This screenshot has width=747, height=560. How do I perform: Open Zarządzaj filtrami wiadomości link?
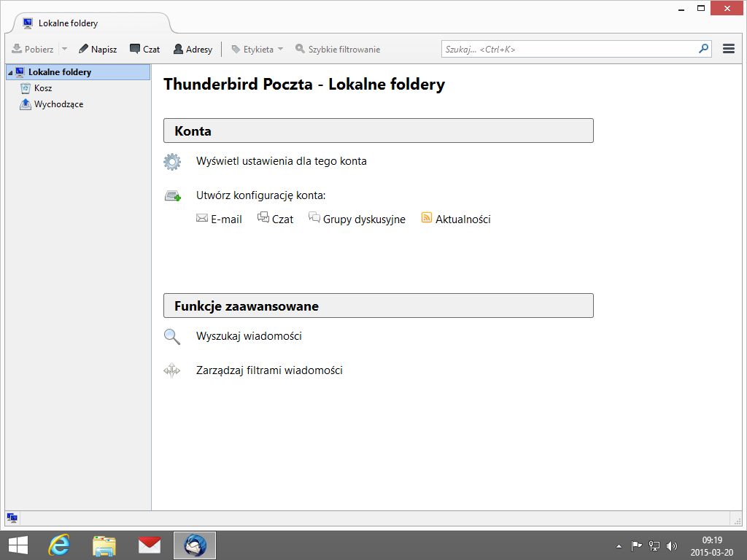pyautogui.click(x=269, y=370)
